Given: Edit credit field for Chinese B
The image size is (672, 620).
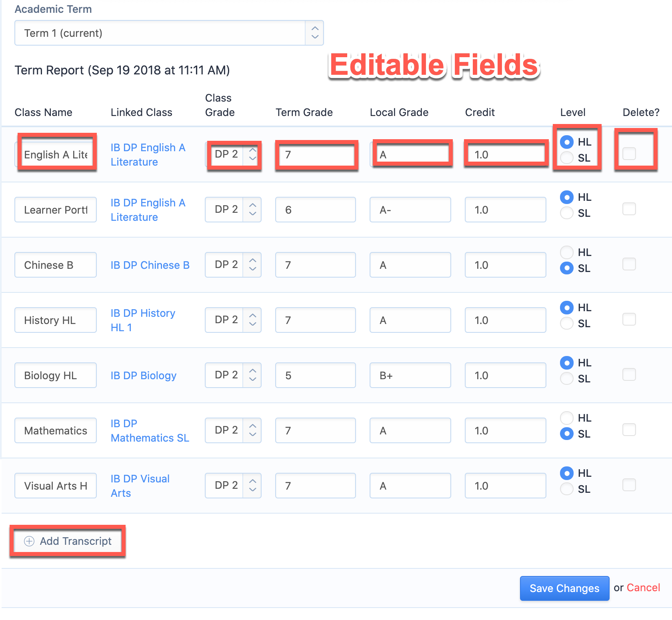Looking at the screenshot, I should tap(506, 265).
